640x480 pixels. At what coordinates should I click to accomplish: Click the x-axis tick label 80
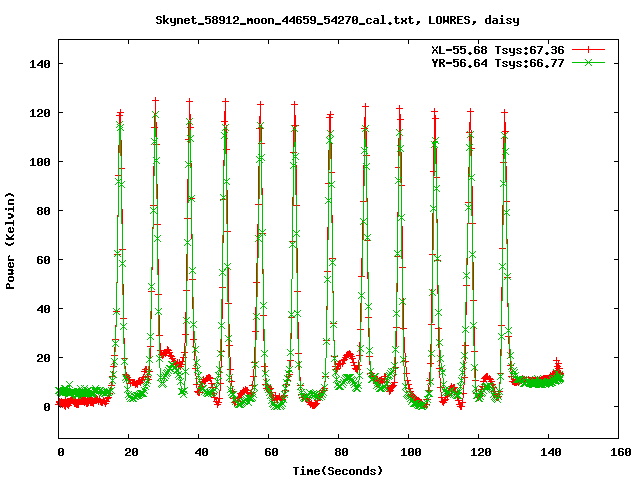click(341, 452)
